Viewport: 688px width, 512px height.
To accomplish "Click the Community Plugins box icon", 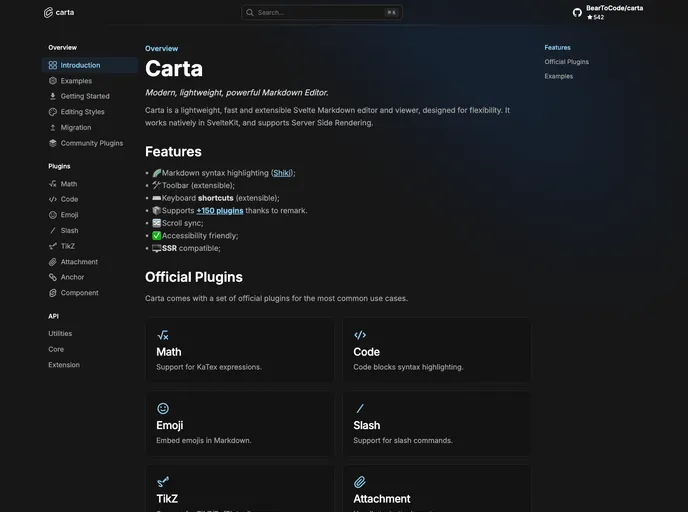I will pyautogui.click(x=53, y=143).
